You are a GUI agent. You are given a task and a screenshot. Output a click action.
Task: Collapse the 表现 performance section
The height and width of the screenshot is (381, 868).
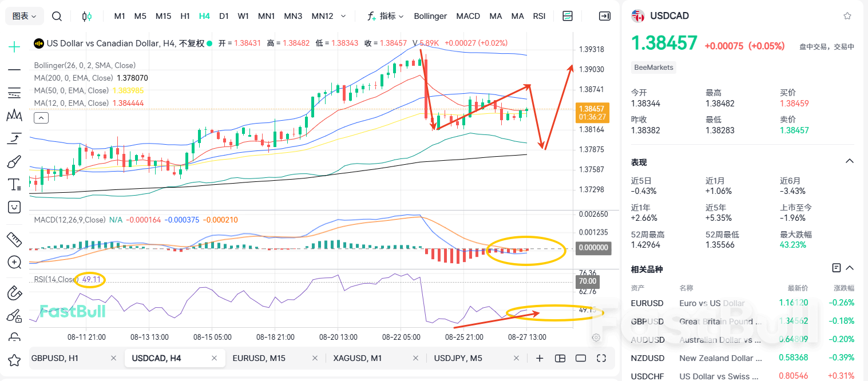[849, 161]
